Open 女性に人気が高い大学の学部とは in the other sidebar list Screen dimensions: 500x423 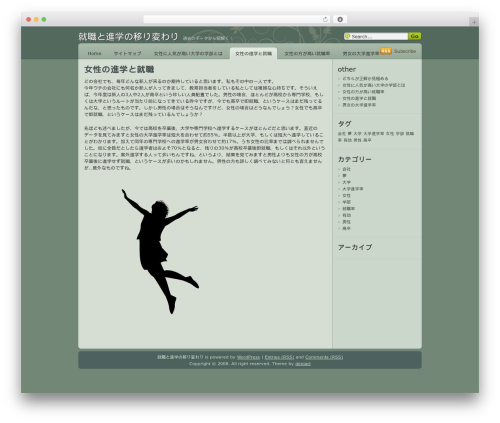tap(374, 85)
